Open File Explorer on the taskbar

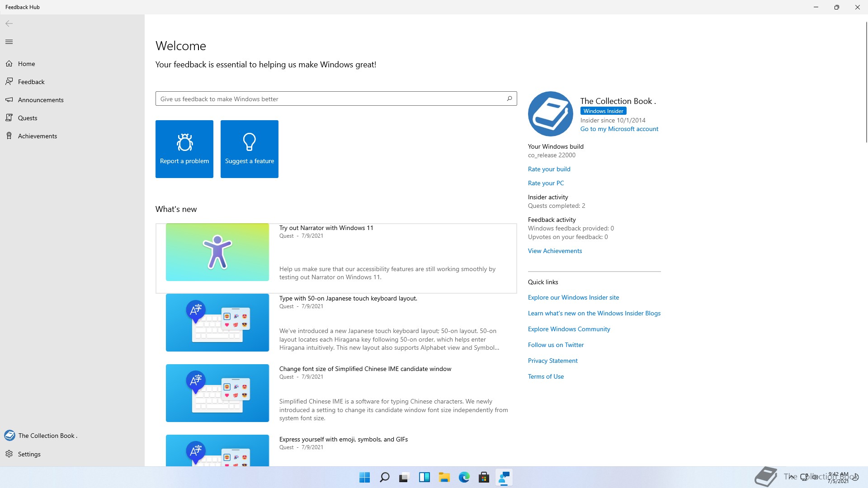444,477
